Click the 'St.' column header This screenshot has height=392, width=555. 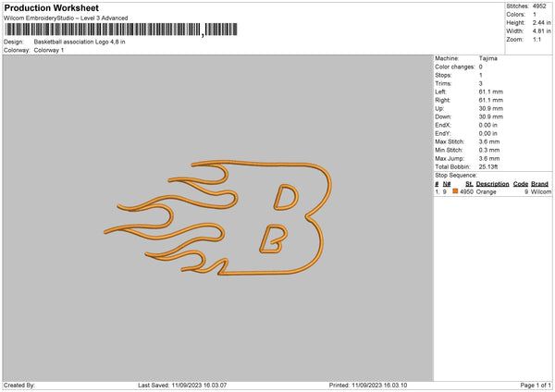[469, 184]
